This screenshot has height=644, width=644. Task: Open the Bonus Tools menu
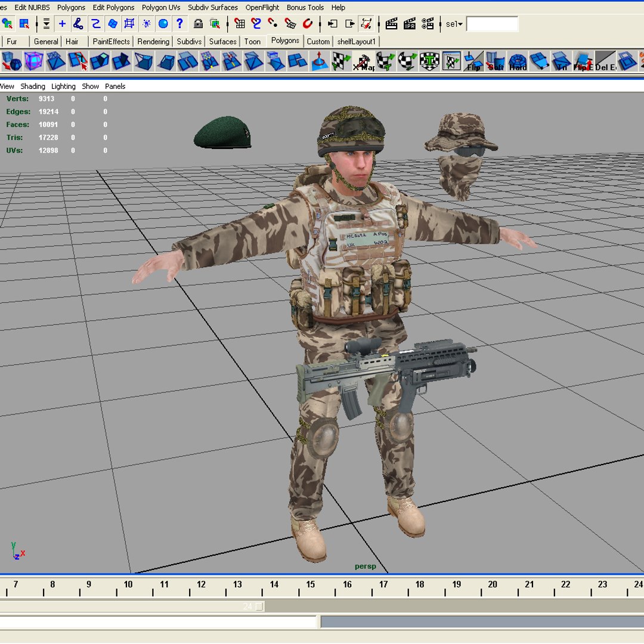coord(305,7)
